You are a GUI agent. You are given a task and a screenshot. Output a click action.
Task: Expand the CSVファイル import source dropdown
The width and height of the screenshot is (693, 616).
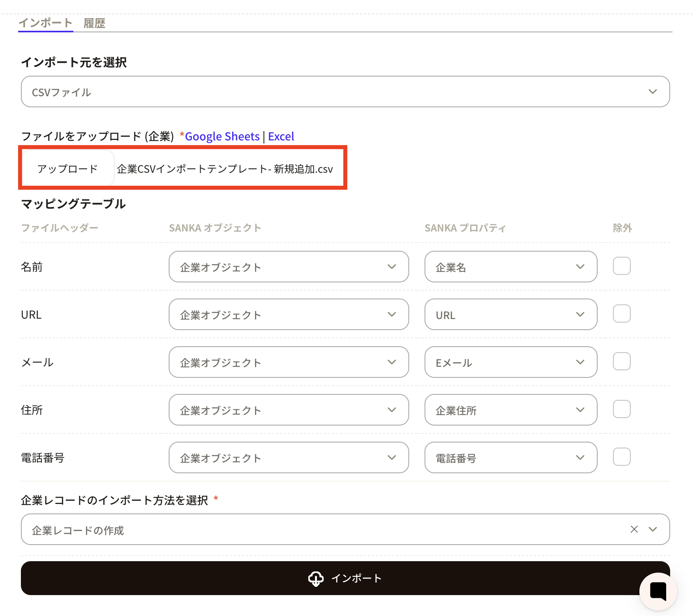point(345,92)
